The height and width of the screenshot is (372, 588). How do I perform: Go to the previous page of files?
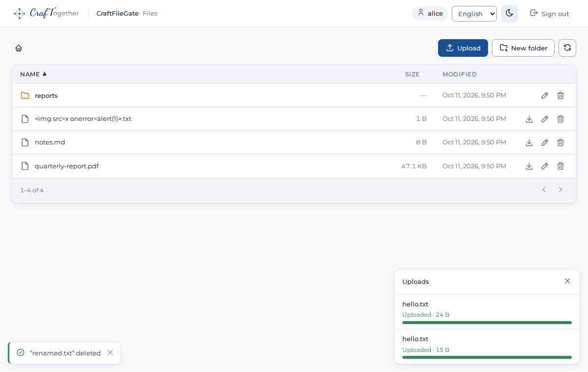click(x=544, y=189)
